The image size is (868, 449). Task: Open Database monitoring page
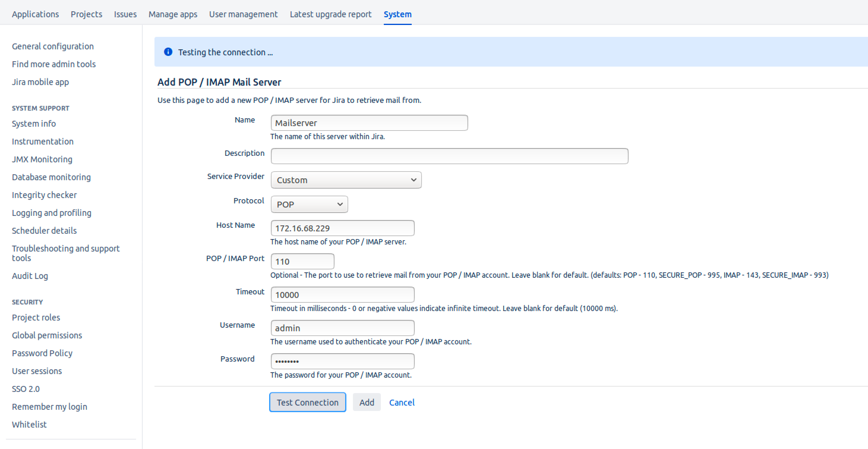(51, 177)
